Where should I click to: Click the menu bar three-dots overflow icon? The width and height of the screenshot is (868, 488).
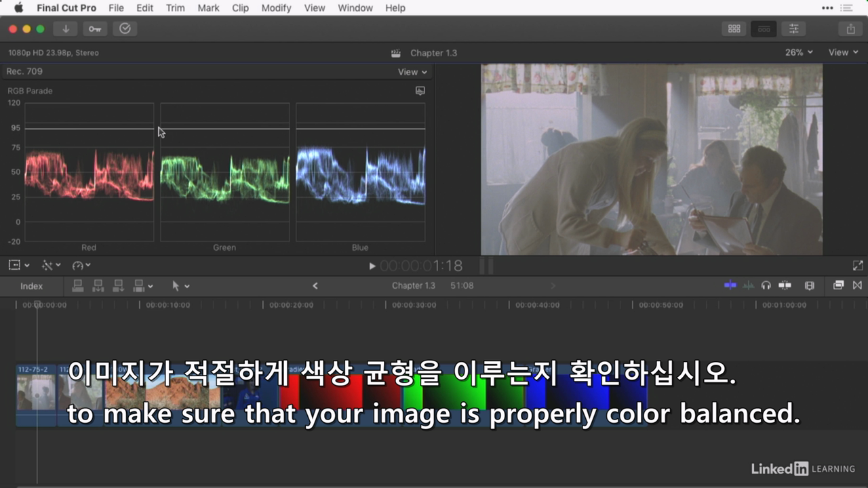pyautogui.click(x=827, y=8)
